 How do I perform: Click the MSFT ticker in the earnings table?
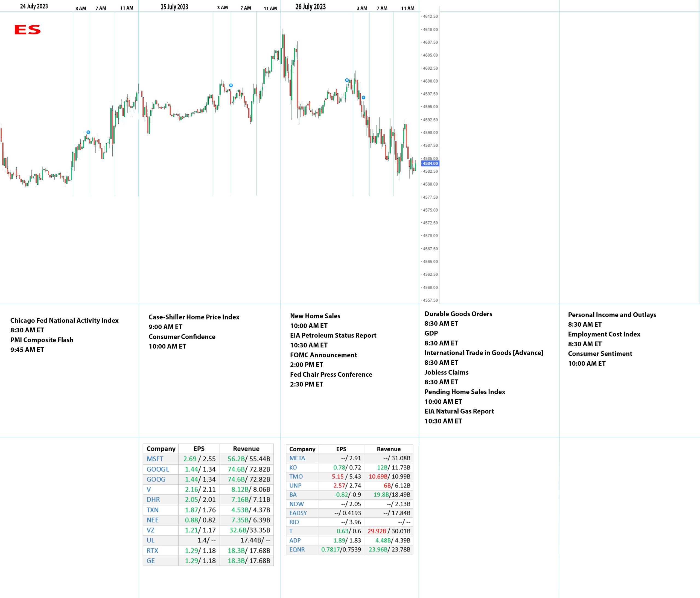click(x=155, y=459)
